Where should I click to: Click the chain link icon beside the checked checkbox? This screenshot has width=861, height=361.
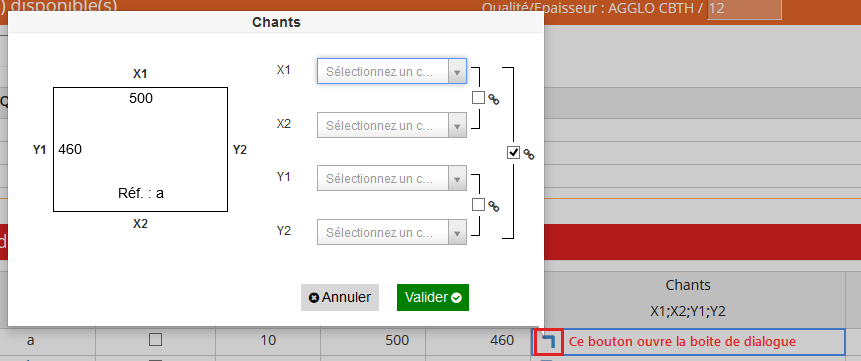coord(529,154)
